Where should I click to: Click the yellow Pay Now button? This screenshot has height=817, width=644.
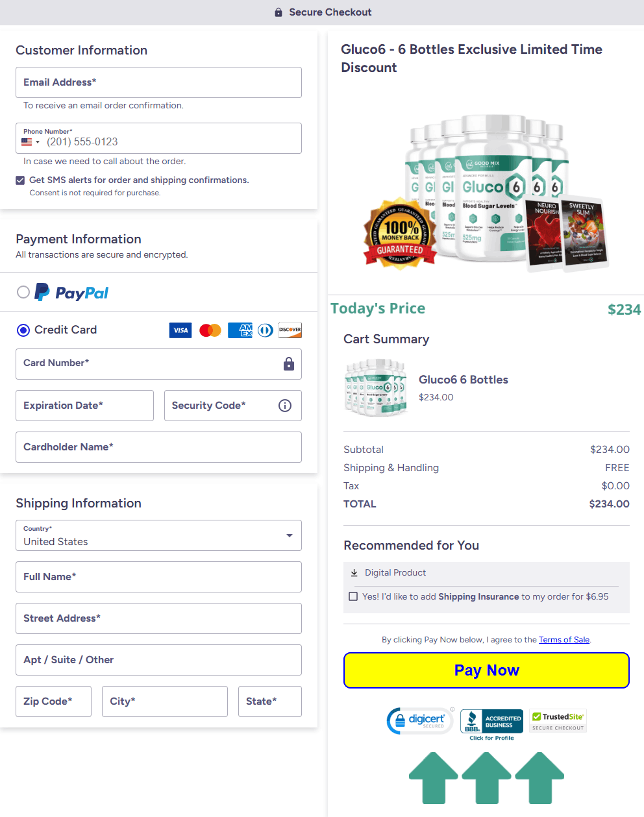486,670
